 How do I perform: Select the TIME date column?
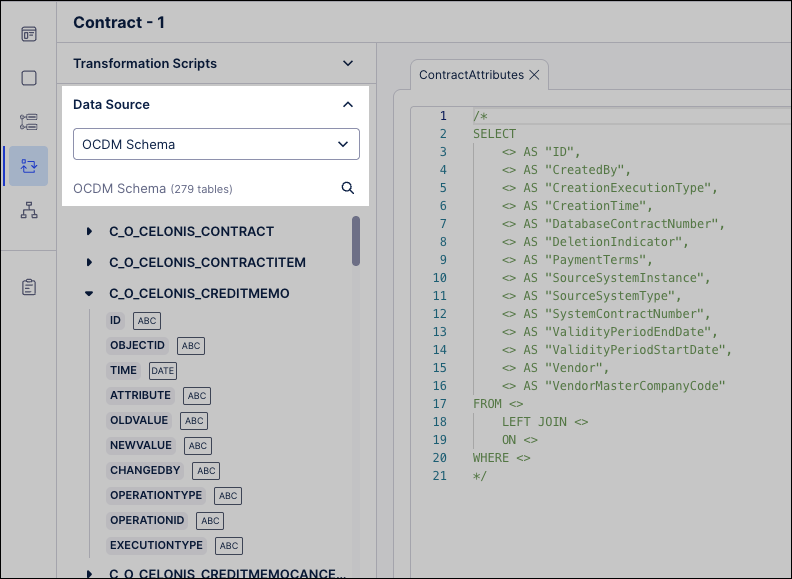[x=123, y=370]
